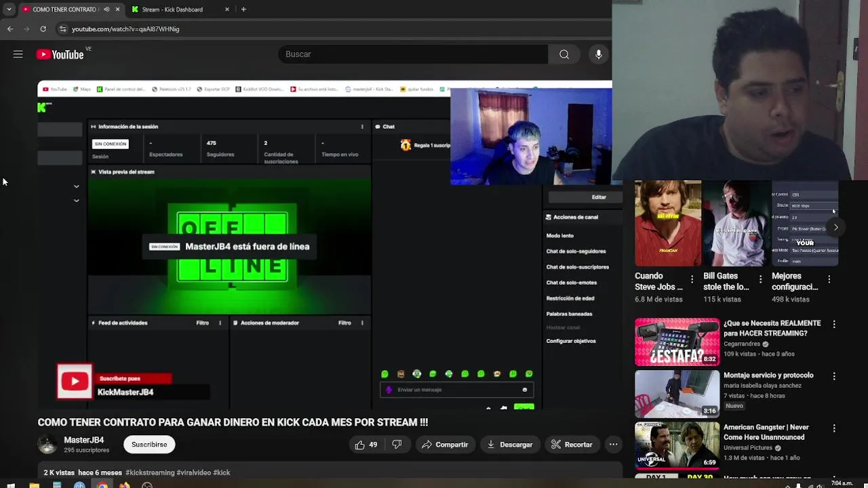The height and width of the screenshot is (488, 868).
Task: Dislike the video
Action: coord(397,445)
